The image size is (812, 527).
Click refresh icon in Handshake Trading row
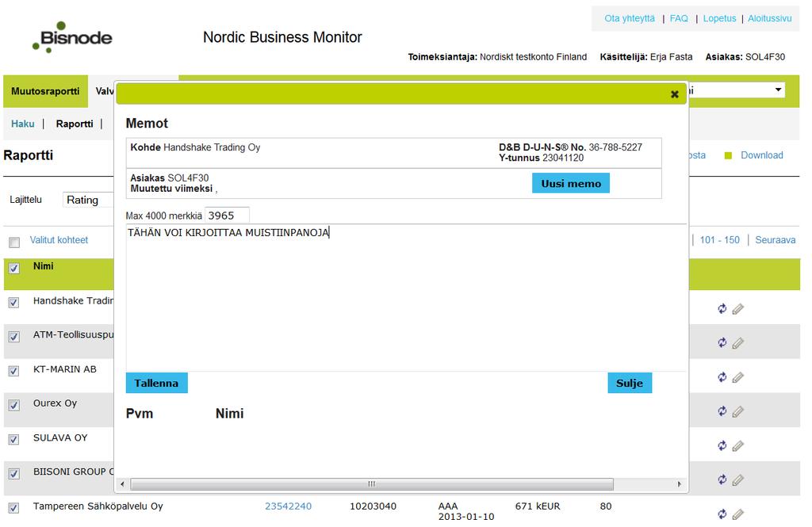722,308
